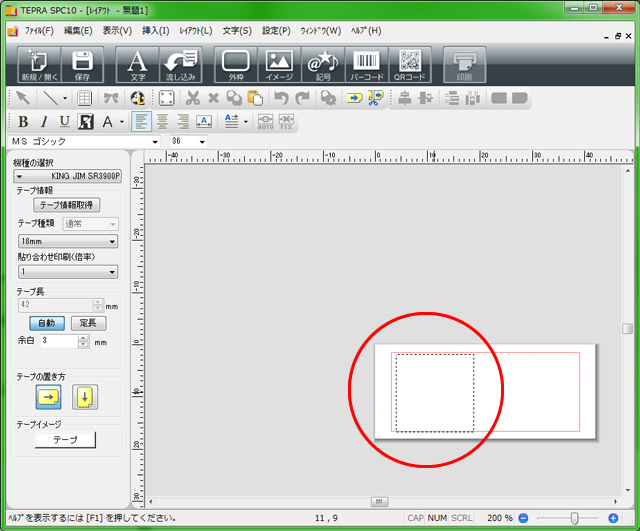Open the 設定(P) menu
Screen dimensions: 640x531
pos(276,31)
